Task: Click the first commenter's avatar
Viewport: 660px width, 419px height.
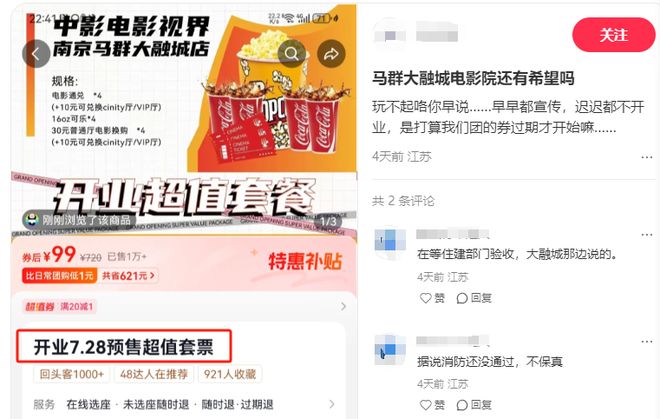Action: pyautogui.click(x=390, y=243)
